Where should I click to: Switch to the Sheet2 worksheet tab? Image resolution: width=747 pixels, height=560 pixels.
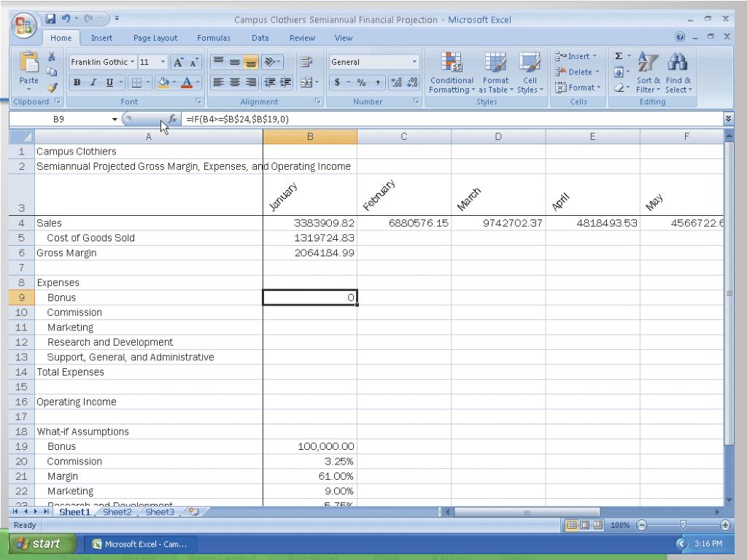pos(117,512)
